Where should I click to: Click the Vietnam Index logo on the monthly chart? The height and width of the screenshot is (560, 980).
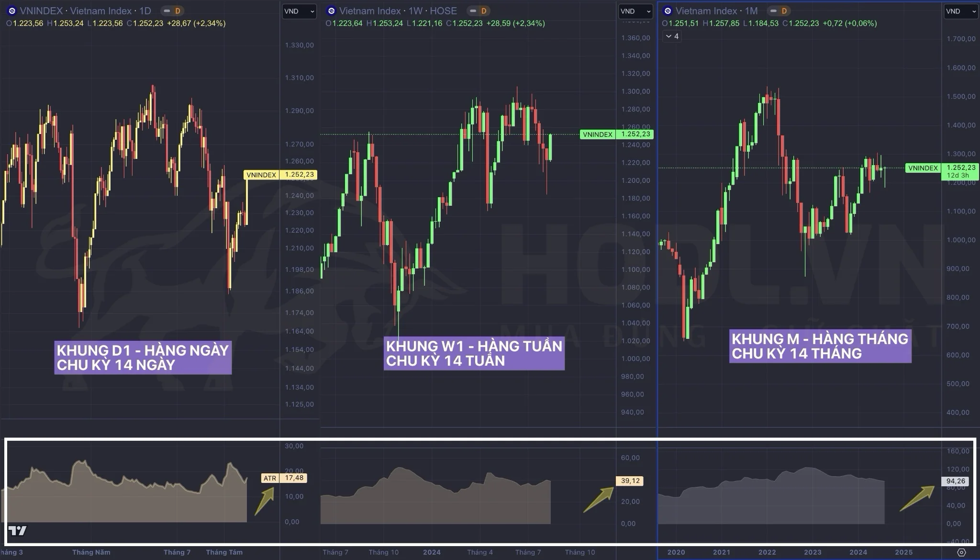[668, 11]
